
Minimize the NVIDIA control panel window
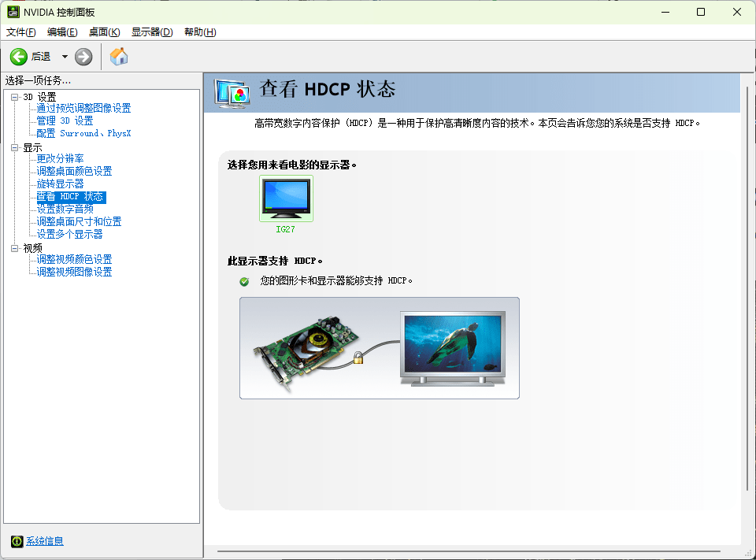(x=666, y=12)
